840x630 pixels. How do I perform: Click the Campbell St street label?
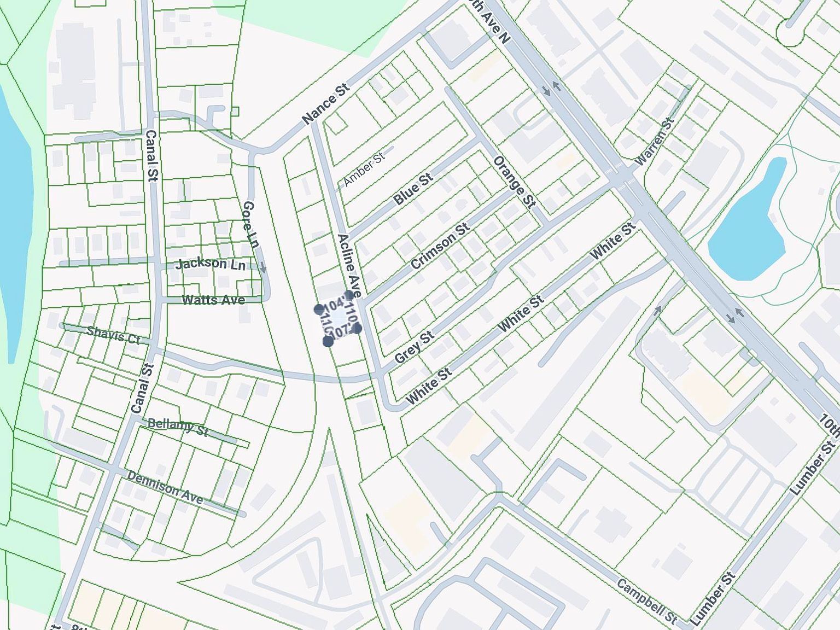[647, 602]
